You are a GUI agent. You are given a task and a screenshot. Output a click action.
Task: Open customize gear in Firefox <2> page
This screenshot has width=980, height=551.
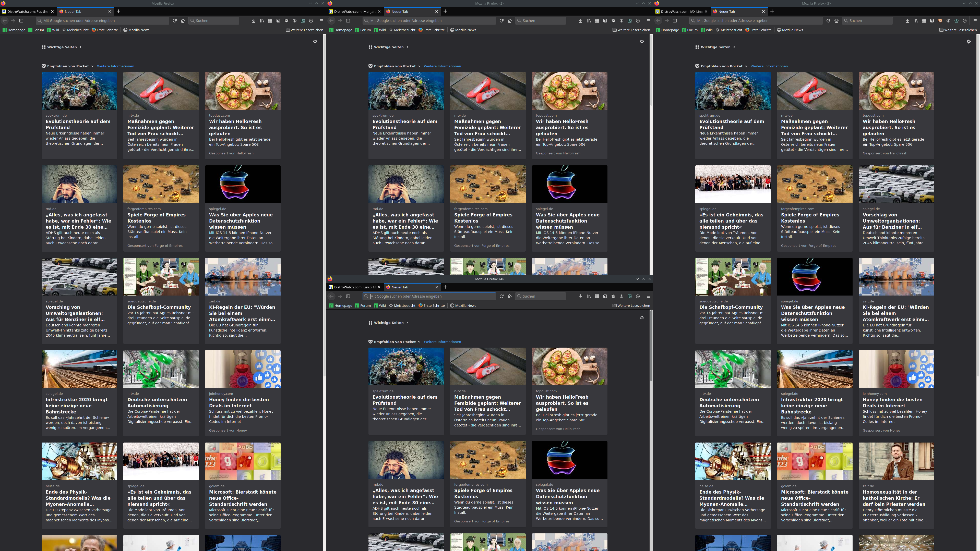click(642, 41)
